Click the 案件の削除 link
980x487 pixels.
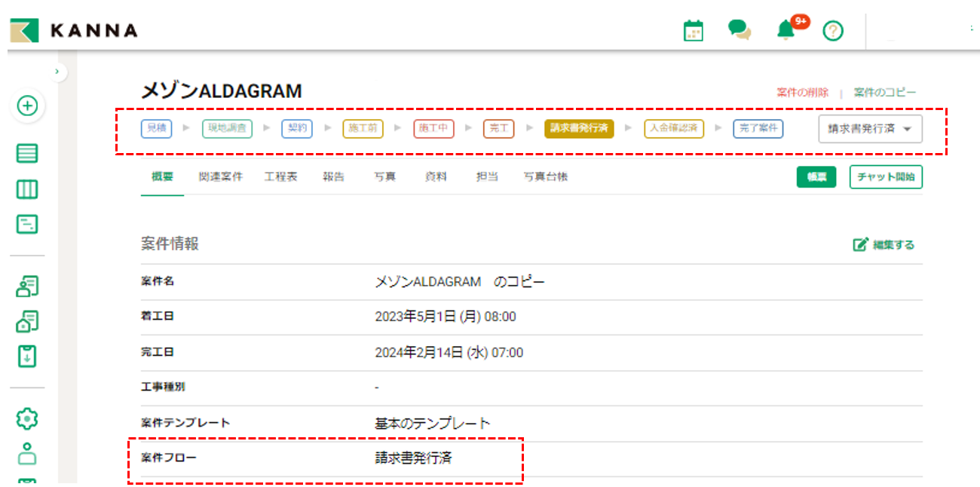point(802,93)
